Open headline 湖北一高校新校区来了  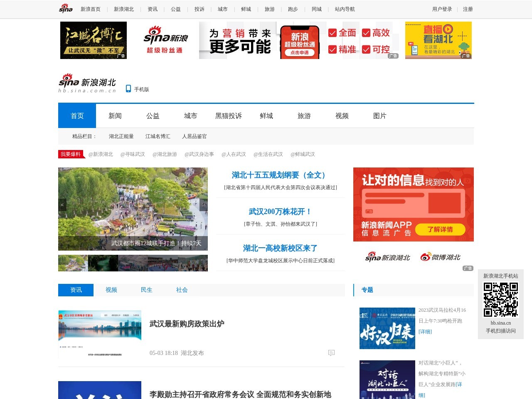coord(281,249)
